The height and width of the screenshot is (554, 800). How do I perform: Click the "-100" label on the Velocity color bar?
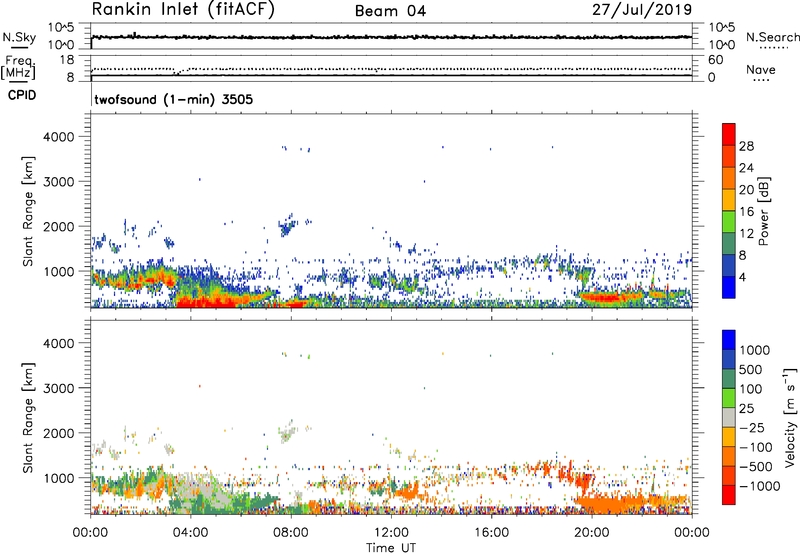click(x=756, y=447)
